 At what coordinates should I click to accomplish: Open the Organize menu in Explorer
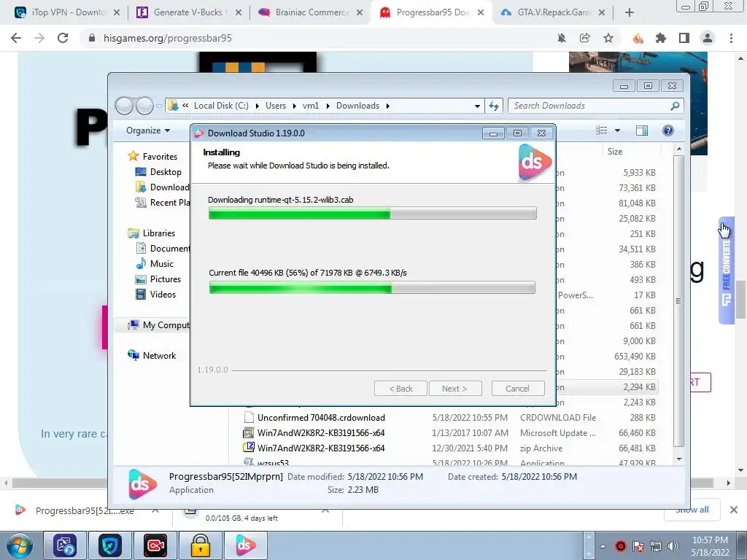pos(147,131)
